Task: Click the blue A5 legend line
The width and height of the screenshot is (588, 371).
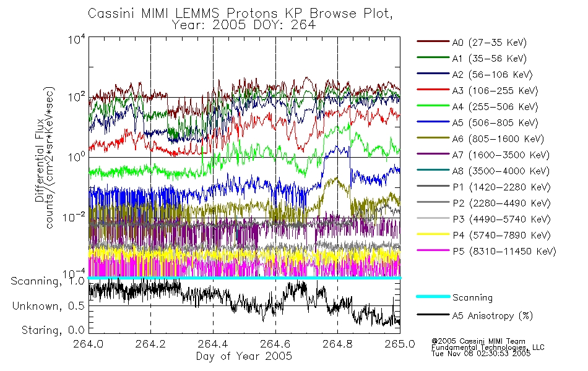Action: coord(433,122)
